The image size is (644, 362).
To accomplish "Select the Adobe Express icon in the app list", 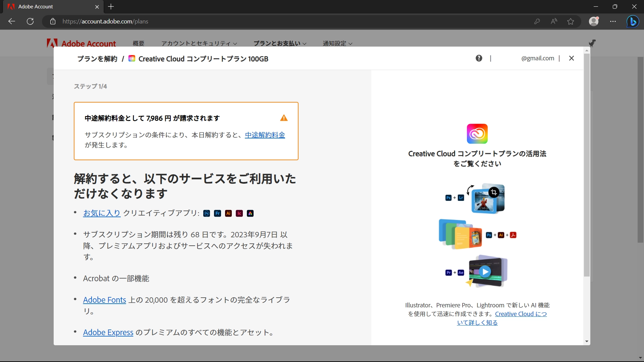I will pos(250,213).
